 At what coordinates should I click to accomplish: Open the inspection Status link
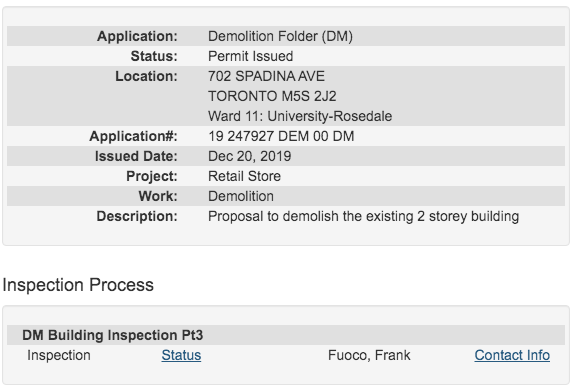181,355
